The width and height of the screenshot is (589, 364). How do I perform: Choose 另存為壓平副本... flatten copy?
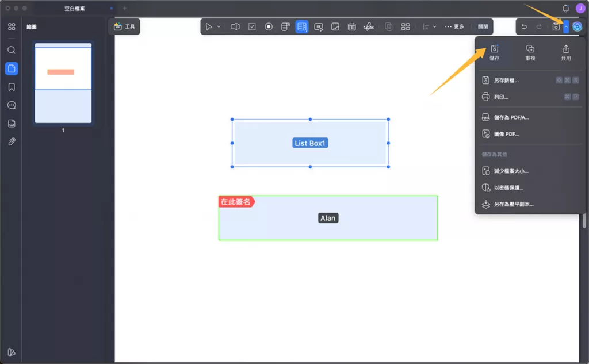pos(530,204)
